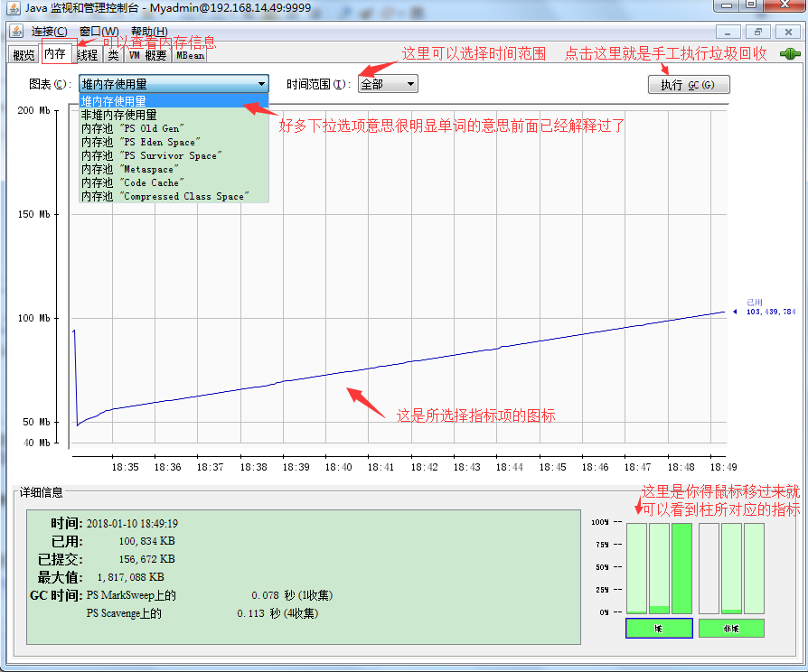
Task: Switch to the 线程 threads tab
Action: tap(88, 55)
